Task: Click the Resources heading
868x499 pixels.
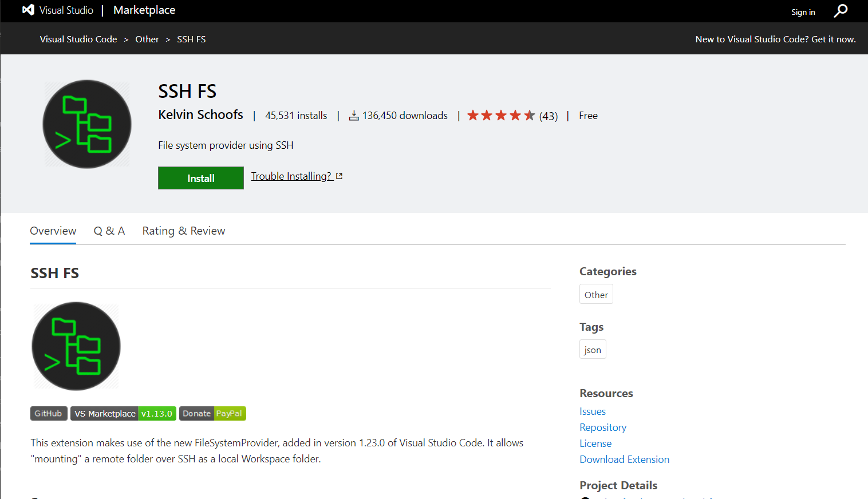Action: click(x=606, y=393)
